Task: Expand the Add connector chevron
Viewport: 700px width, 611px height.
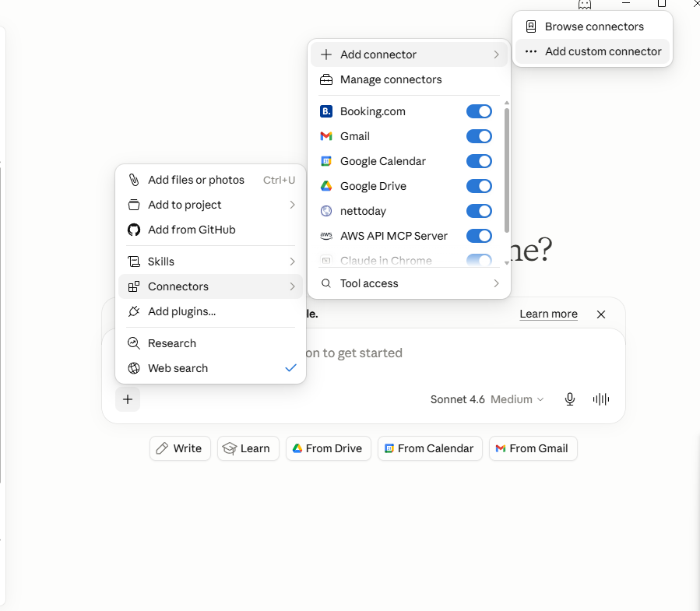Action: 497,54
